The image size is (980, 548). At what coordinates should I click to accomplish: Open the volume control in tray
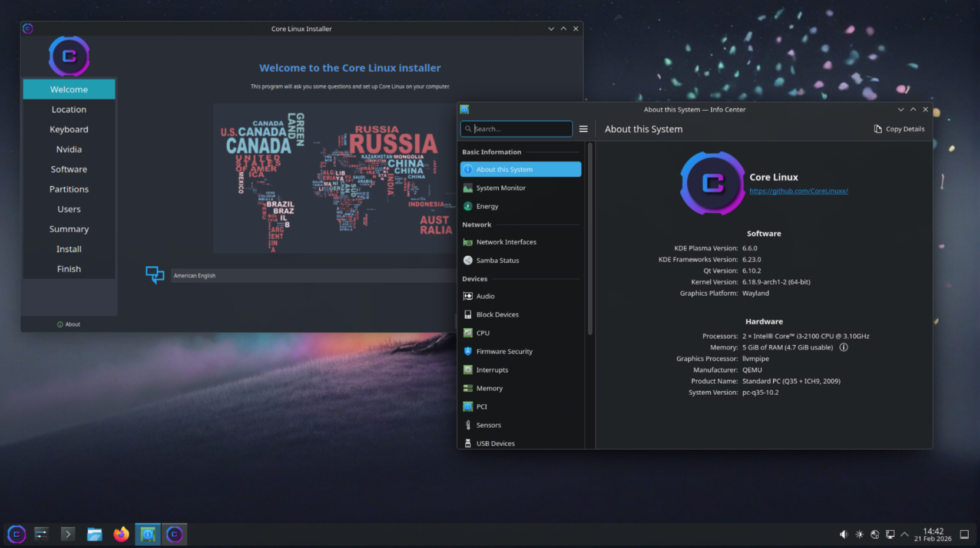click(843, 534)
